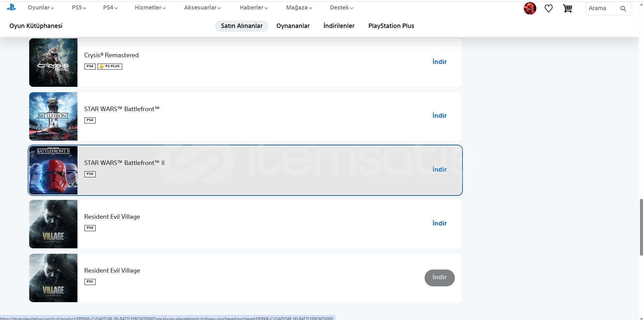
Task: Open the Resident Evil Village PS4 cover thumbnail
Action: [x=53, y=224]
